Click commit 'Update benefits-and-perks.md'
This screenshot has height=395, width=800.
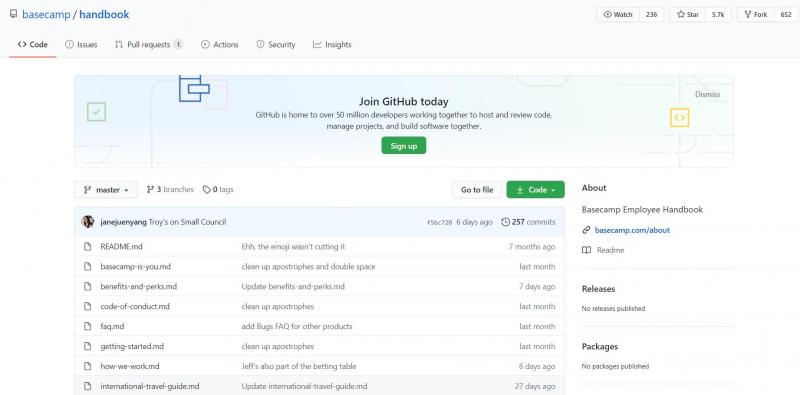(293, 286)
